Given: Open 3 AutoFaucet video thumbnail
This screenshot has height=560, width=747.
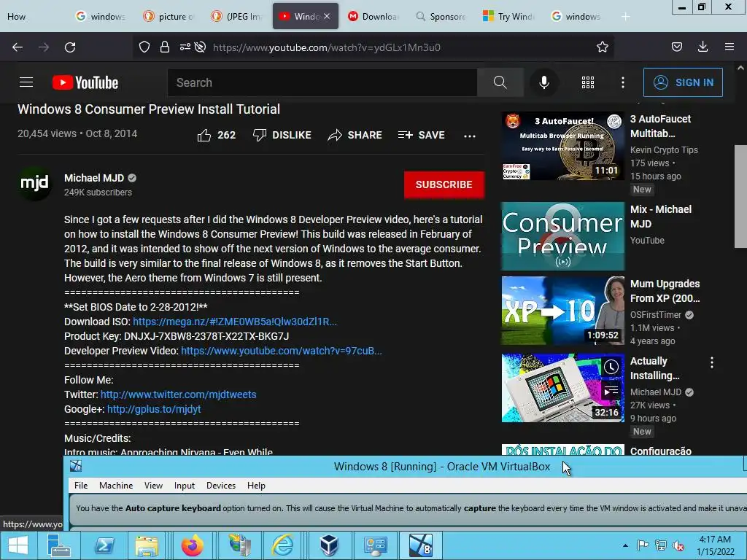Looking at the screenshot, I should pyautogui.click(x=562, y=146).
